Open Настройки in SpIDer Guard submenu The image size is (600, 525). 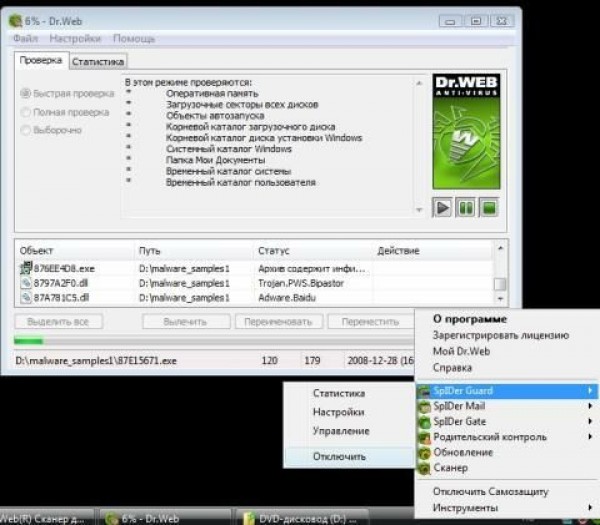point(338,412)
